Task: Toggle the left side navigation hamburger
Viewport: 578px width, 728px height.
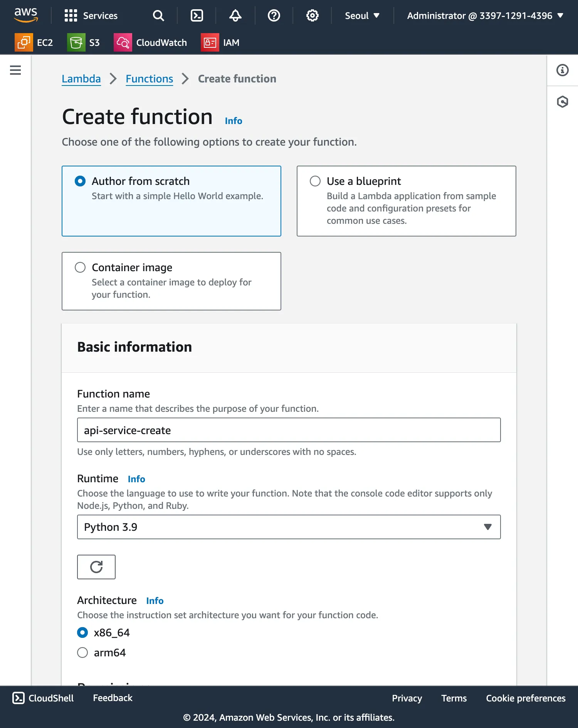Action: click(x=15, y=70)
